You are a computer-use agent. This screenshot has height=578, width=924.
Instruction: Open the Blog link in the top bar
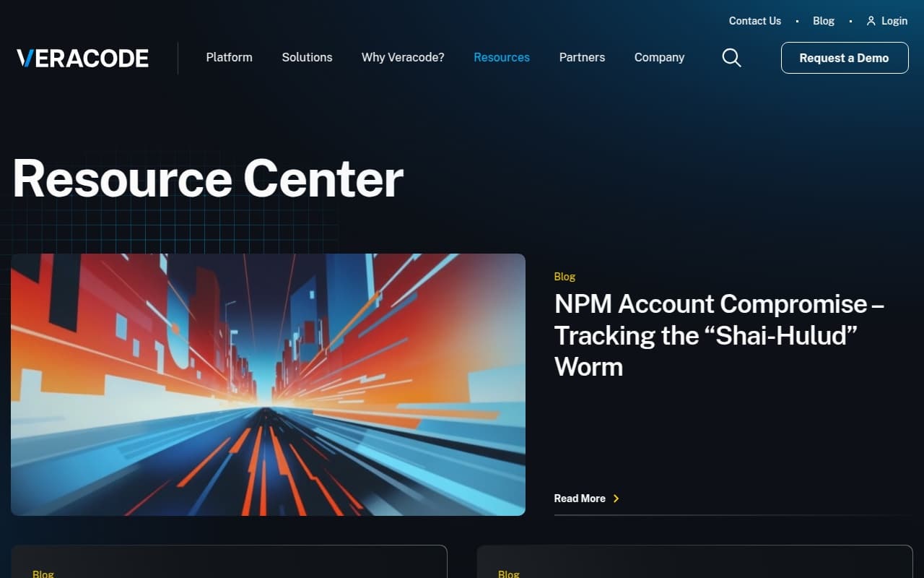(823, 21)
